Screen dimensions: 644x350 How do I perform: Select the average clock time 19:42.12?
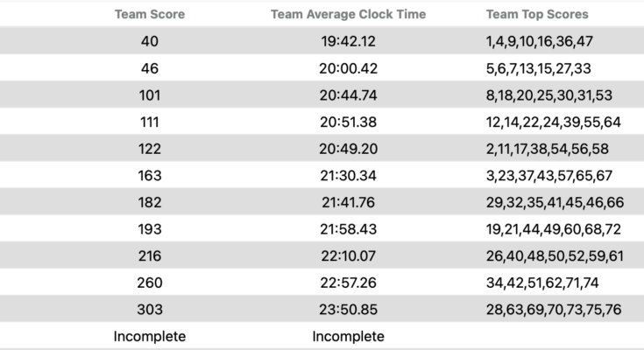click(x=348, y=40)
